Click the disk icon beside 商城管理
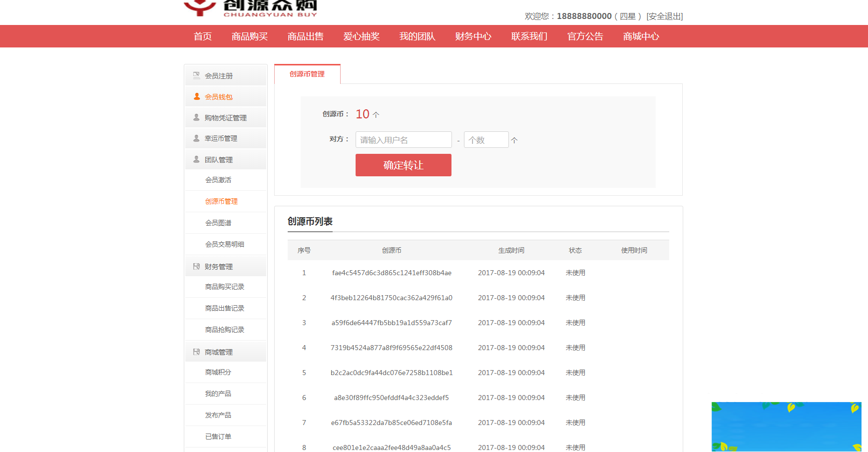This screenshot has width=868, height=452. tap(196, 351)
